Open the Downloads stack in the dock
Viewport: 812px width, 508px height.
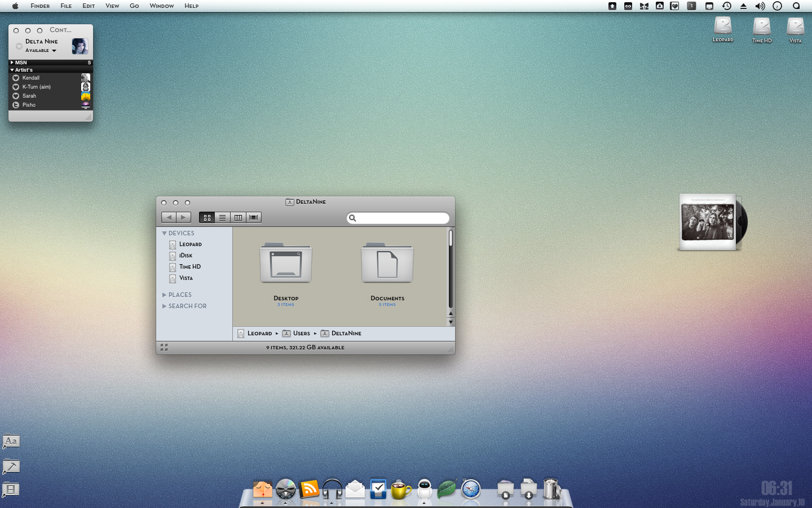pos(528,489)
